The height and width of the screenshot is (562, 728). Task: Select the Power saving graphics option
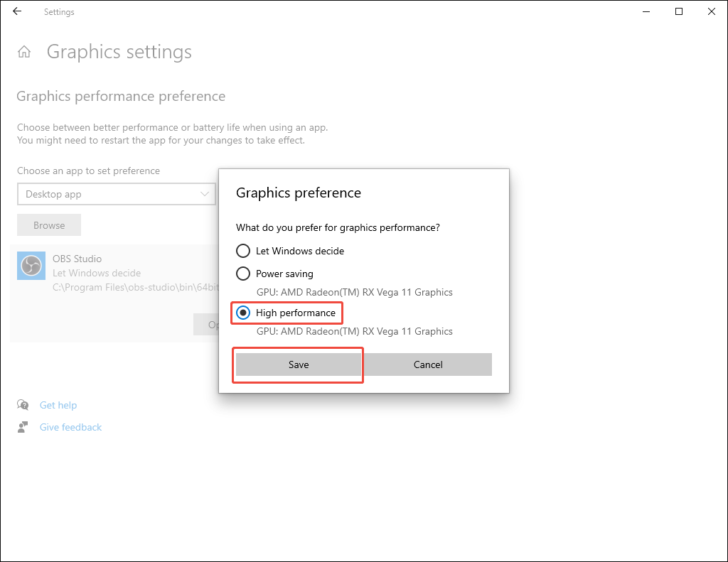(x=242, y=274)
